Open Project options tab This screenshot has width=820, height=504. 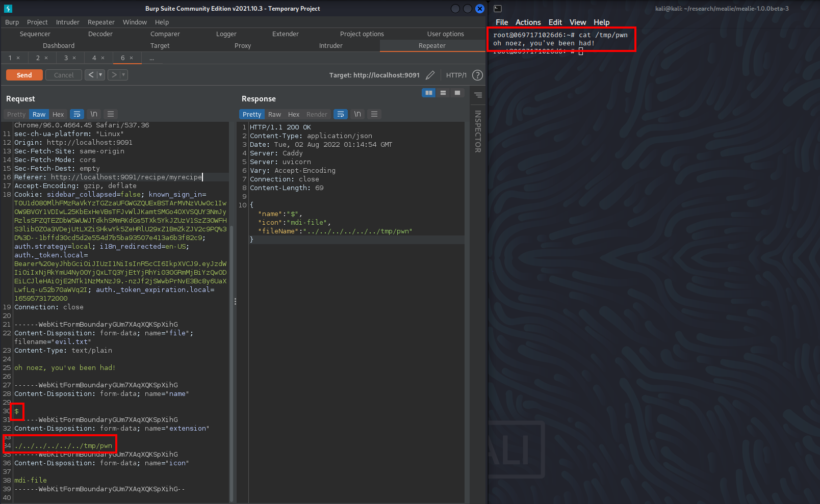point(362,34)
